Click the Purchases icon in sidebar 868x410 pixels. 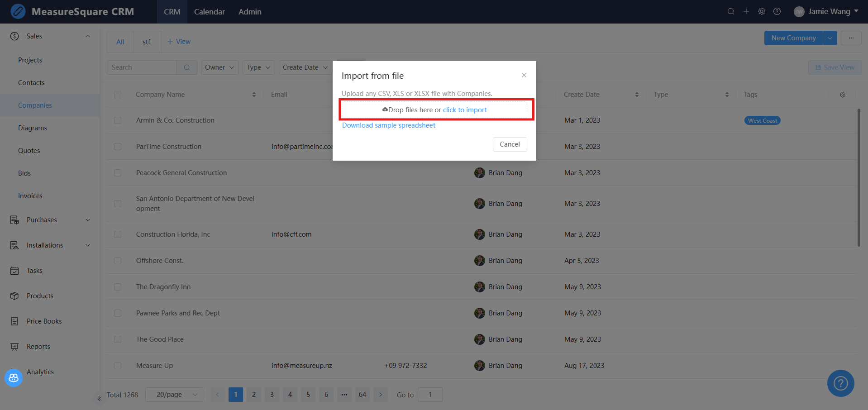tap(14, 220)
